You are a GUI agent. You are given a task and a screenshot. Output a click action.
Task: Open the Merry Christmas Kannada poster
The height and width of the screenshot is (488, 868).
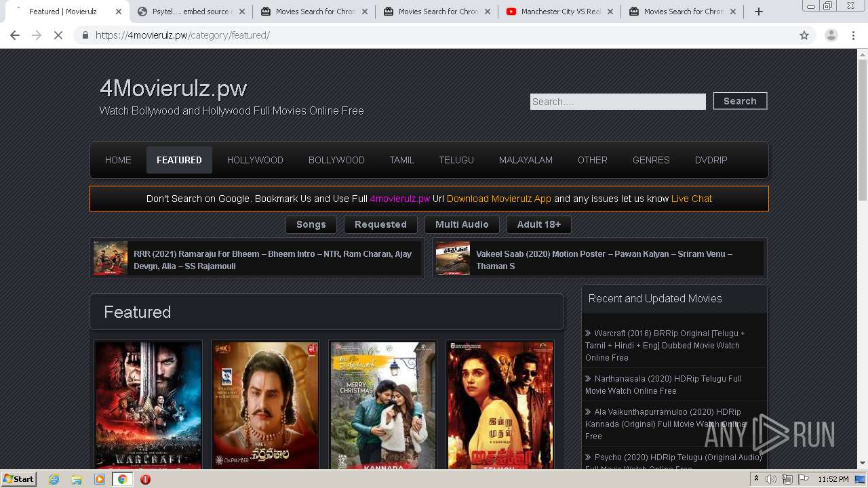(x=382, y=405)
